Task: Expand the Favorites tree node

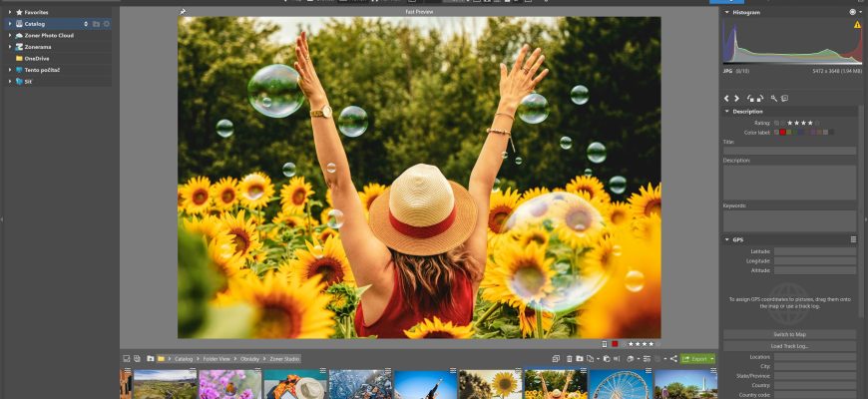Action: coord(10,12)
